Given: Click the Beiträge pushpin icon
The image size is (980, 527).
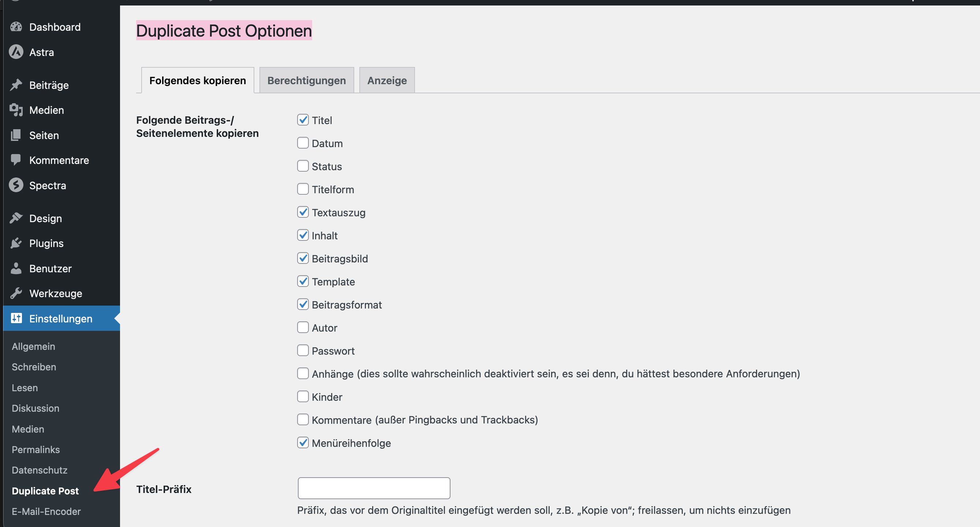Looking at the screenshot, I should 16,85.
